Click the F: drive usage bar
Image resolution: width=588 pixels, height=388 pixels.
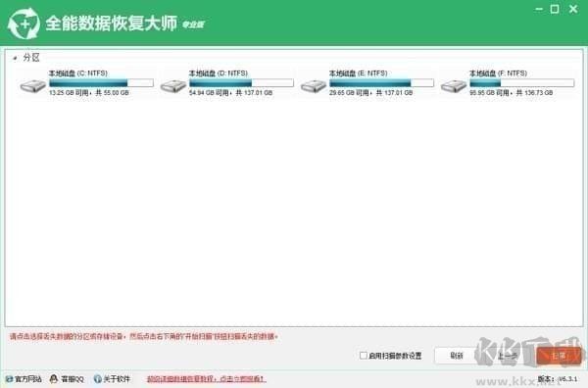pyautogui.click(x=522, y=82)
